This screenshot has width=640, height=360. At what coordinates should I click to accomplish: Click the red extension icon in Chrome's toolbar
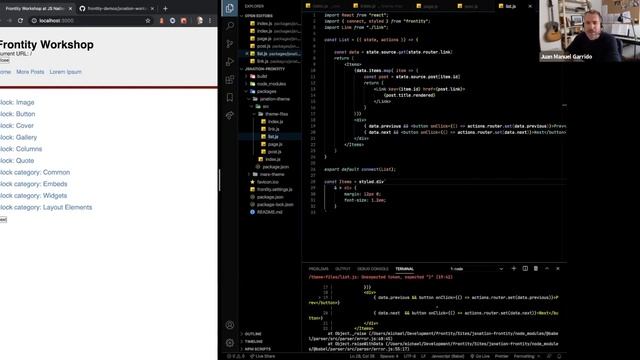click(x=184, y=20)
